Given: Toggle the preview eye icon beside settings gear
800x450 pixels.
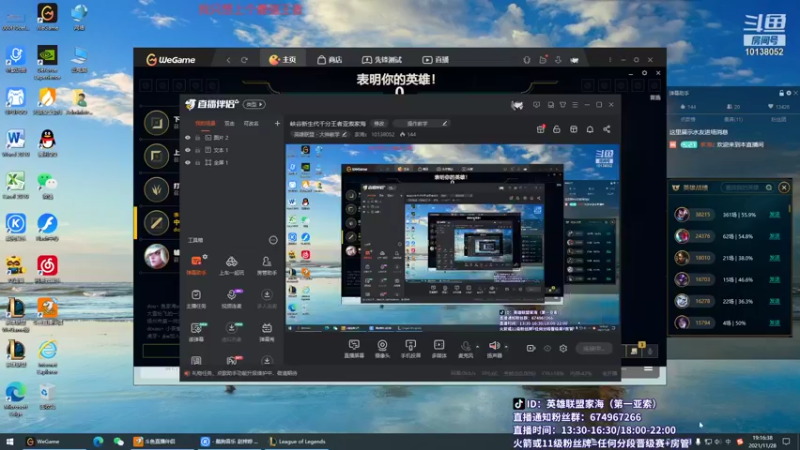Looking at the screenshot, I should click(547, 348).
